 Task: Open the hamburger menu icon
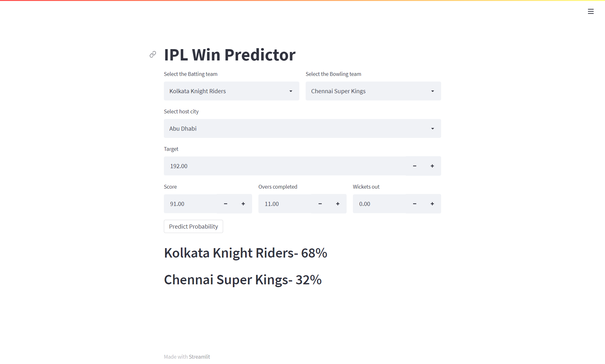(591, 11)
